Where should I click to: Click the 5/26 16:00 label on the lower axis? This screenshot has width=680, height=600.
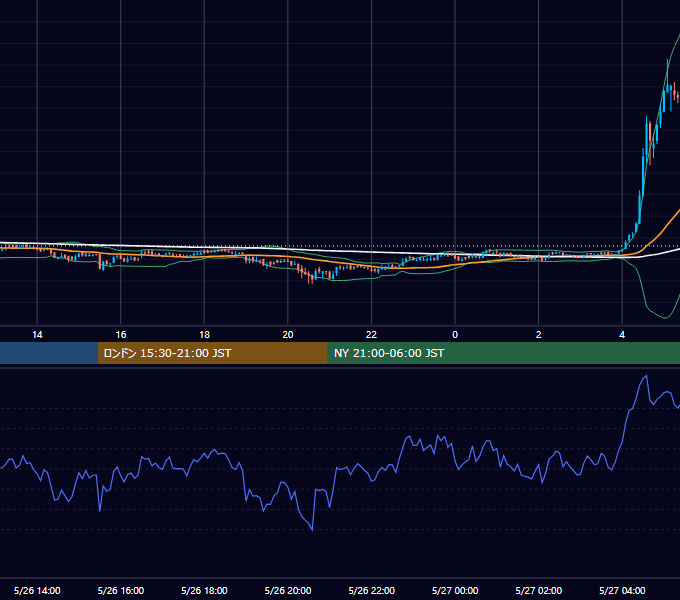coord(121,590)
